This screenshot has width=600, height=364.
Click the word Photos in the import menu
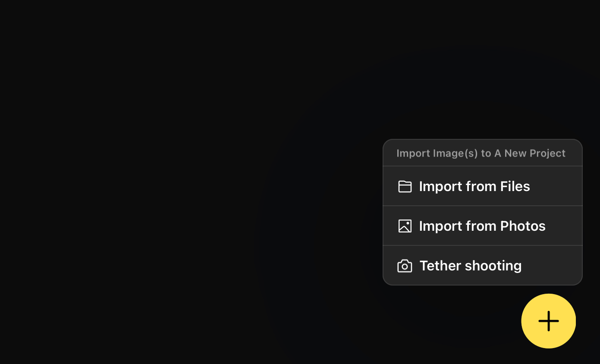coord(523,226)
